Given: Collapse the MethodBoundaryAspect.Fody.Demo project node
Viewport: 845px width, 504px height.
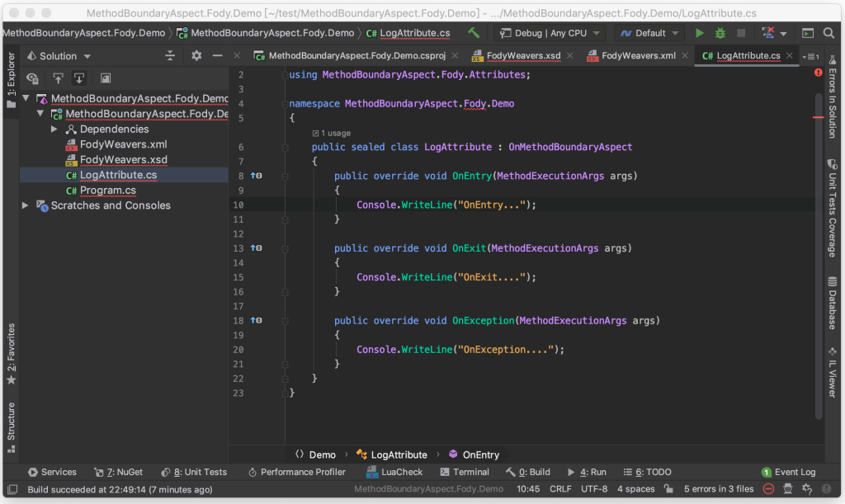Looking at the screenshot, I should pyautogui.click(x=40, y=114).
